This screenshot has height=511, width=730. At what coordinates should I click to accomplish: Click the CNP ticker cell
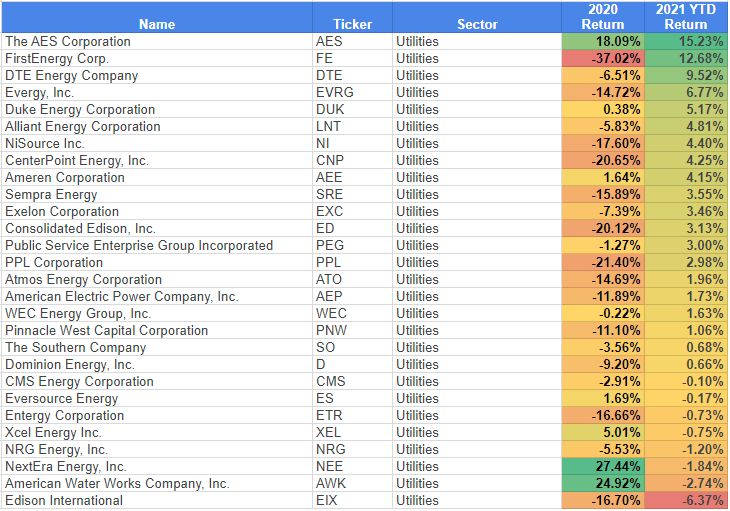352,161
